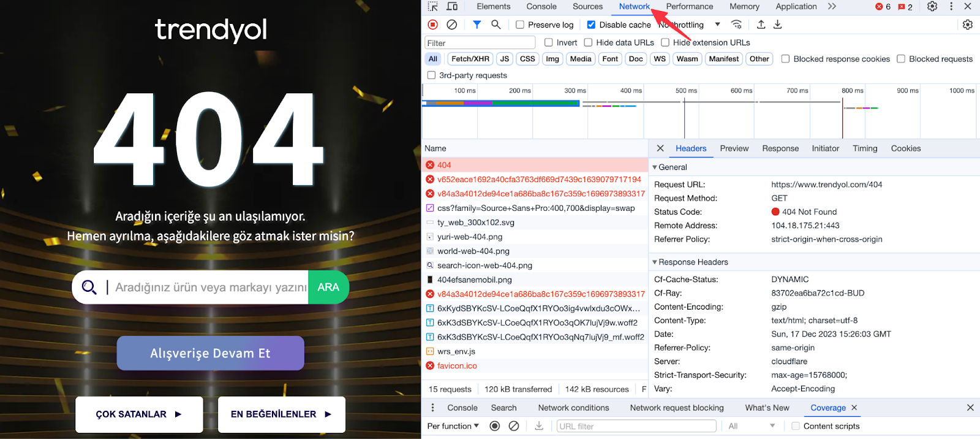Check Blocked requests checkbox
This screenshot has height=439, width=980.
point(901,59)
